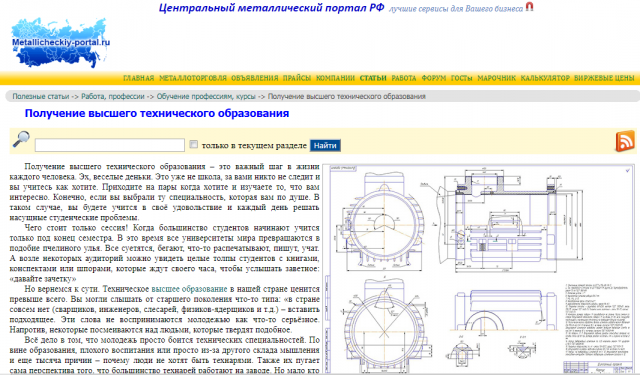Open the БИРЖЕВЫЕ ЦЕНЫ menu item
The image size is (640, 375).
coord(604,78)
